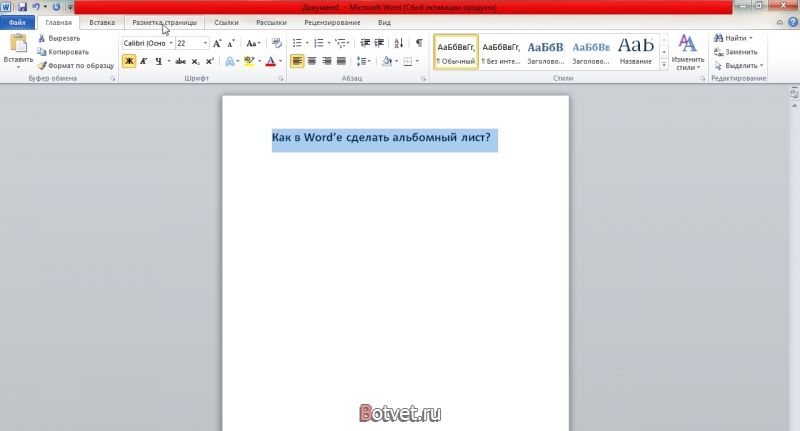Click the Заменить (Replace) button

[x=736, y=52]
